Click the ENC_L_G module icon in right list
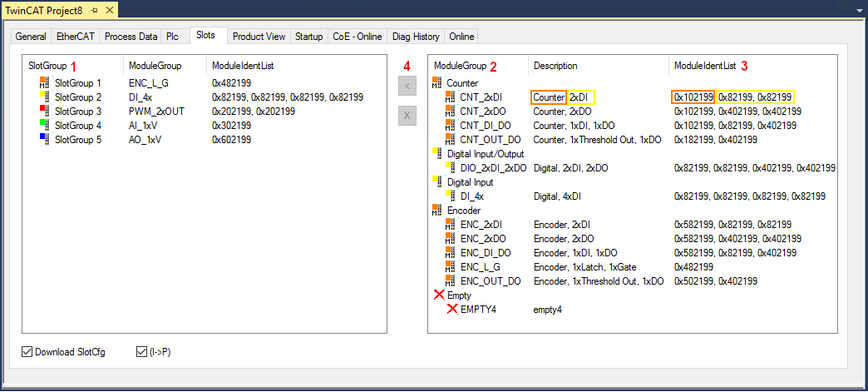This screenshot has height=392, width=868. tap(451, 266)
